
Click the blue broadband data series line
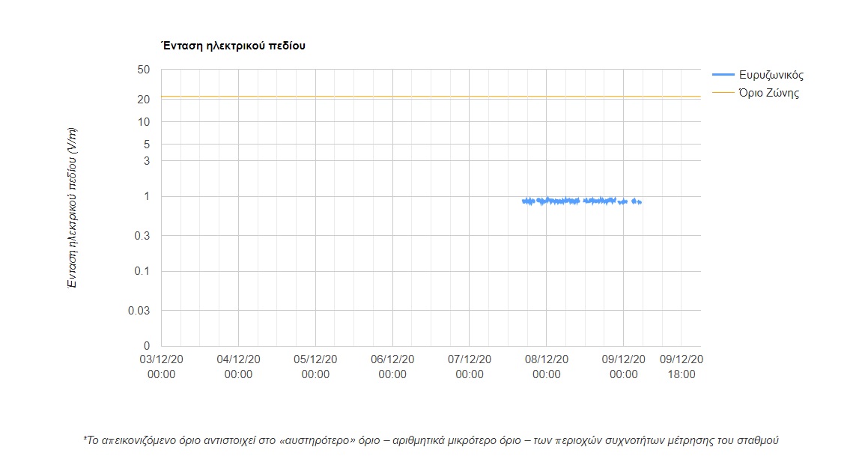tap(569, 201)
